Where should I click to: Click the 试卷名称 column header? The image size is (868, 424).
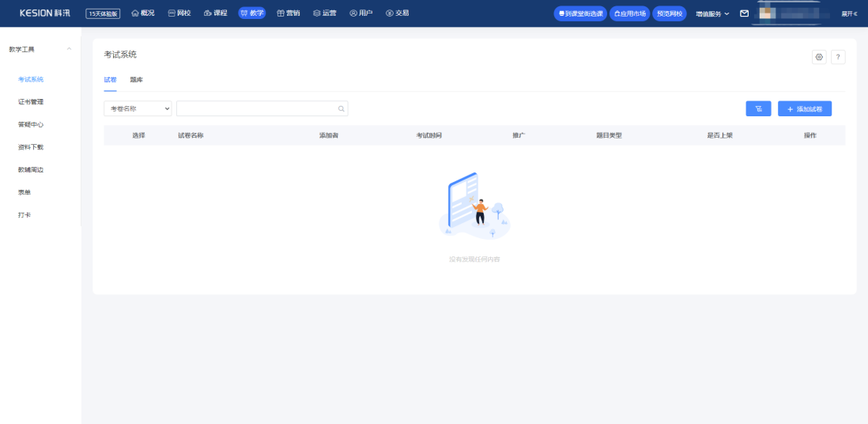[191, 135]
